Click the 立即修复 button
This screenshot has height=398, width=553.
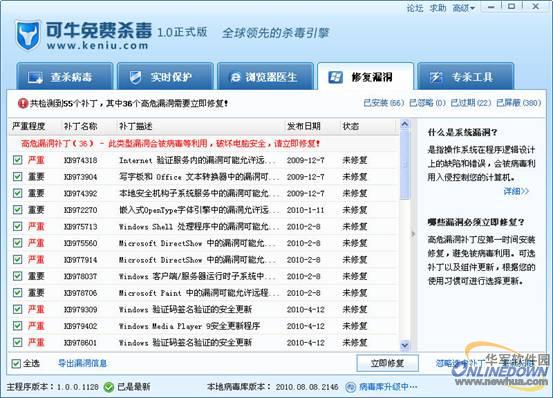pos(388,363)
